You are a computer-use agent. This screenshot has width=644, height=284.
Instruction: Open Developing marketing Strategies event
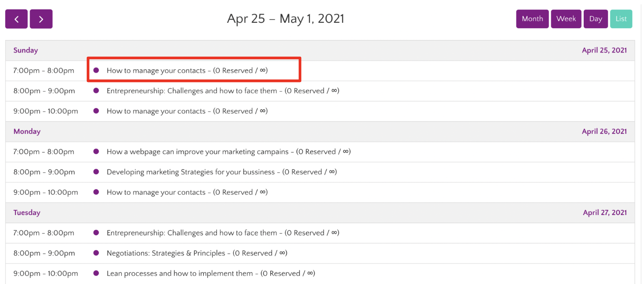(221, 172)
